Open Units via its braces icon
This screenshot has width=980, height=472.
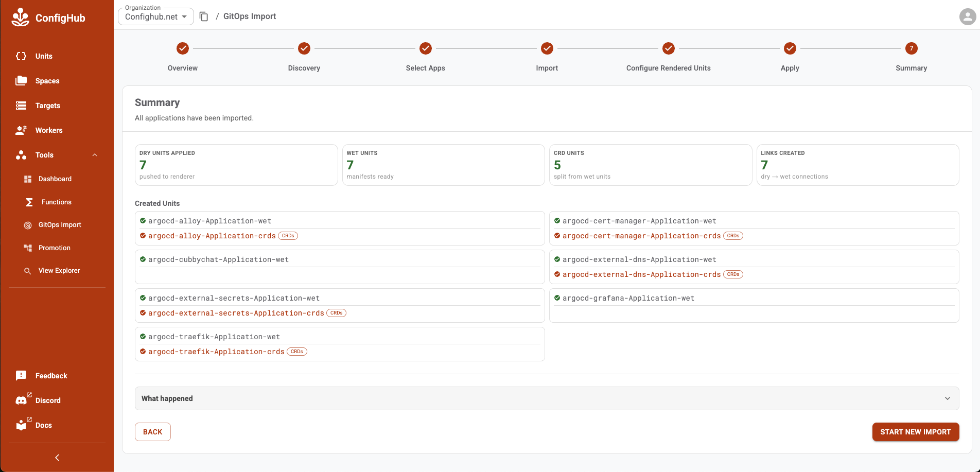coord(21,56)
